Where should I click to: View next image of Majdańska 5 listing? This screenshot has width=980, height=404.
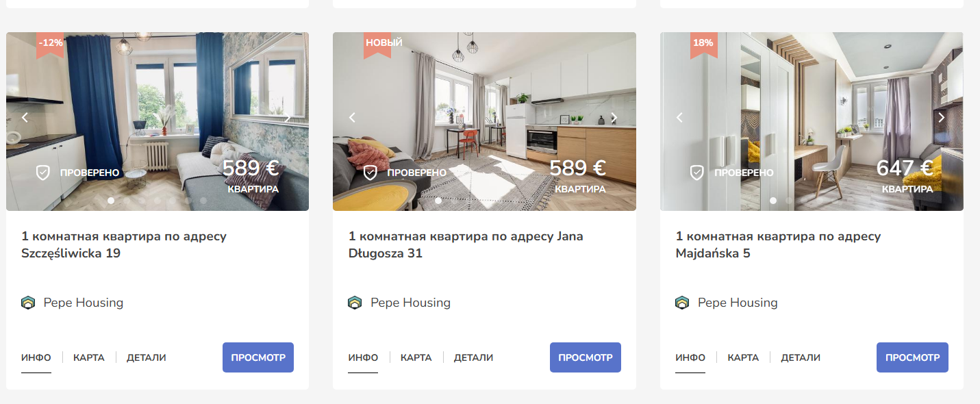pos(941,118)
